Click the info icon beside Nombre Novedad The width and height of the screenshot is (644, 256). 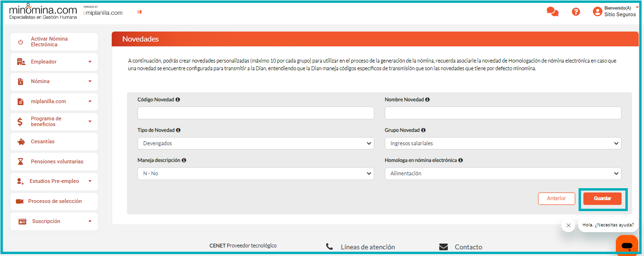click(x=427, y=100)
